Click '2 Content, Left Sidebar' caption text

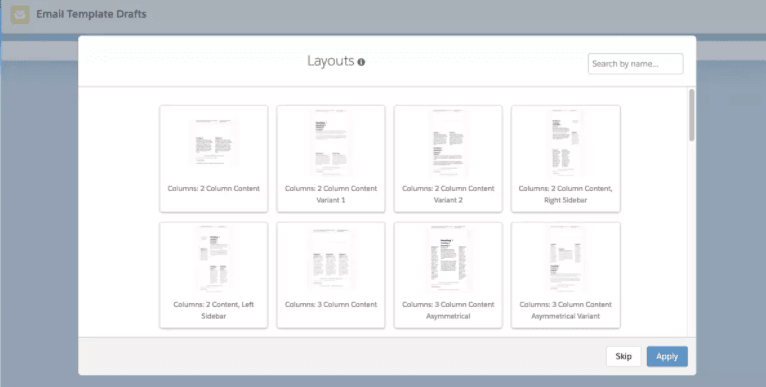213,310
